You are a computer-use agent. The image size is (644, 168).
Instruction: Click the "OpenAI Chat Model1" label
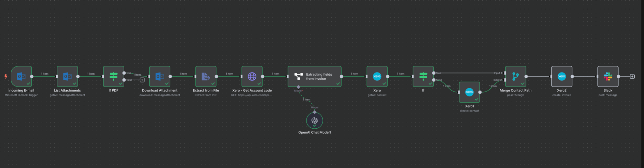point(315,133)
